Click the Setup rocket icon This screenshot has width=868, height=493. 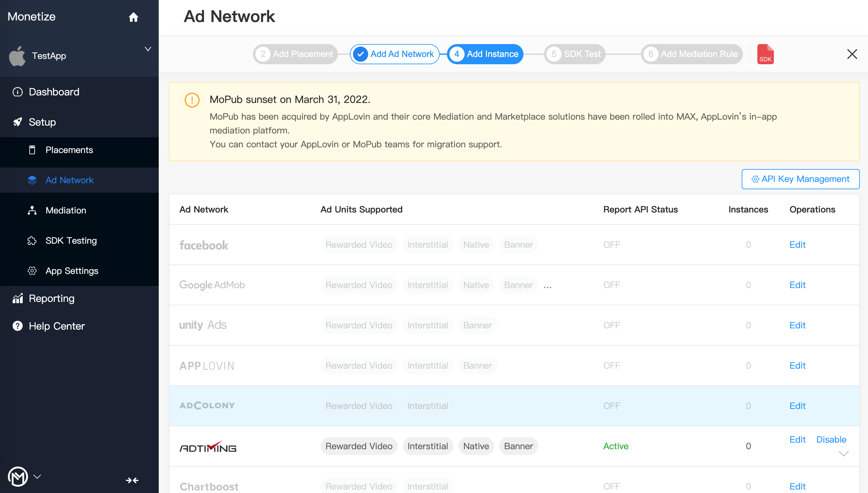point(18,122)
